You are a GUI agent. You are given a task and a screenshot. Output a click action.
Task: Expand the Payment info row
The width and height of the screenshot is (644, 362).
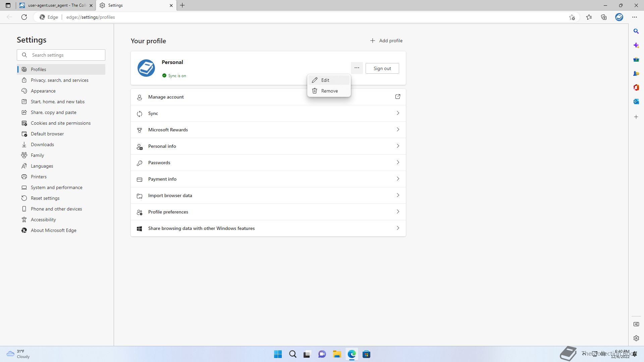pyautogui.click(x=268, y=179)
